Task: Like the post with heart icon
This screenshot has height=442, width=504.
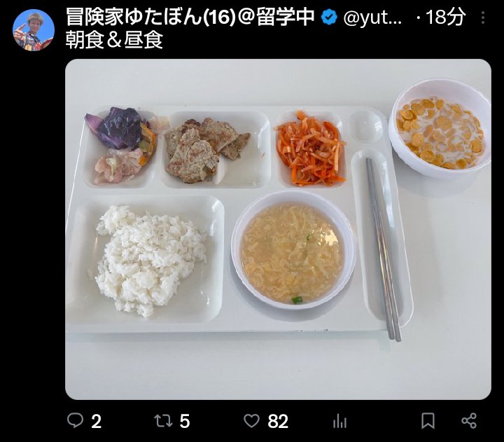Action: click(251, 421)
